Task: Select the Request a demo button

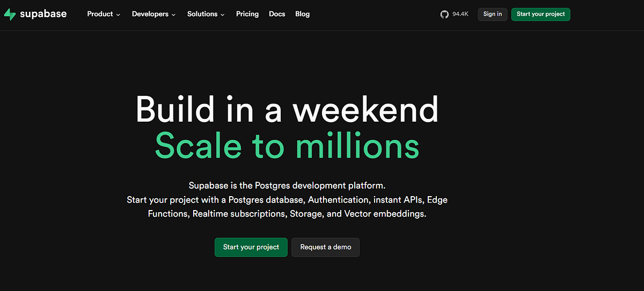Action: point(326,247)
